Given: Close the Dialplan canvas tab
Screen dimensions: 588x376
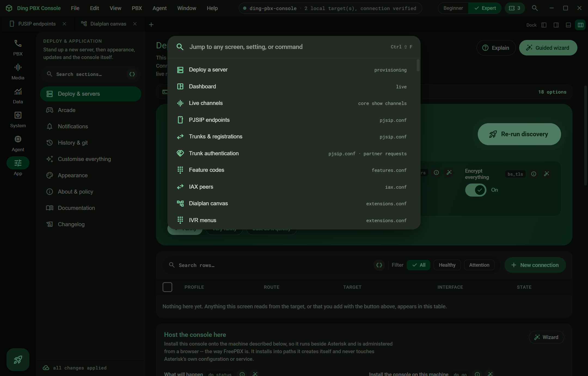Looking at the screenshot, I should click(x=135, y=24).
